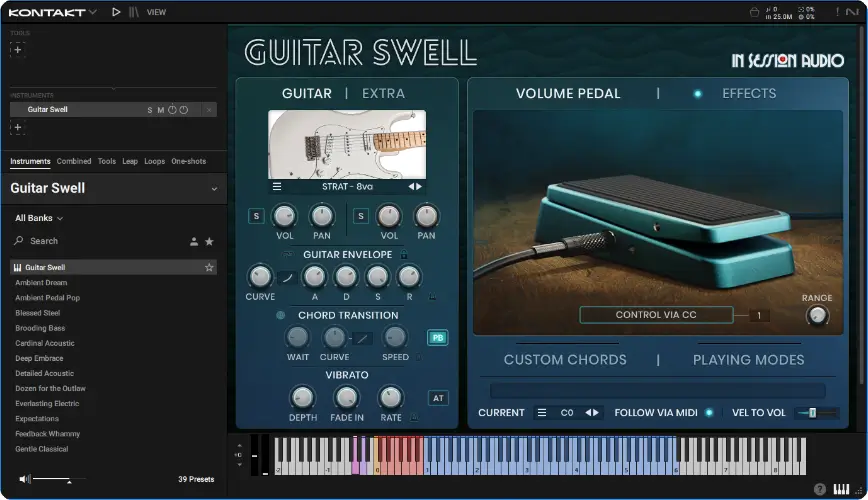868x500 pixels.
Task: Click the Guitar Envelope curve shape display
Action: pyautogui.click(x=287, y=277)
